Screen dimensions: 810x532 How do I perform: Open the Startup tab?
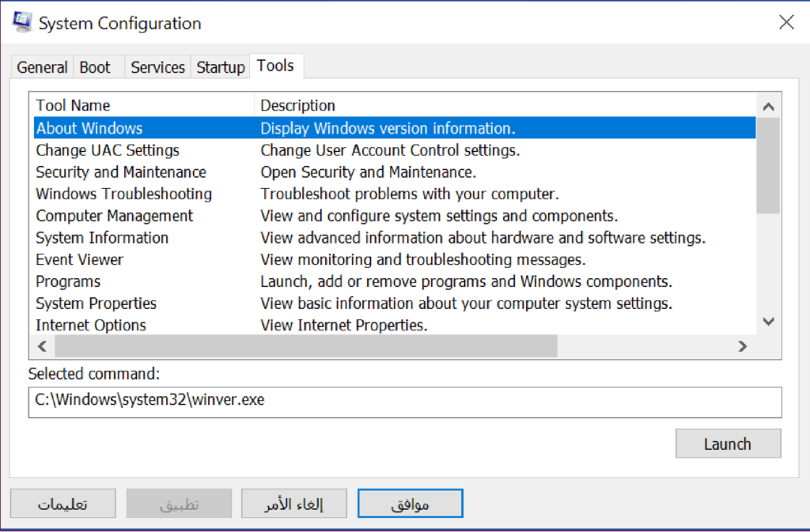221,67
